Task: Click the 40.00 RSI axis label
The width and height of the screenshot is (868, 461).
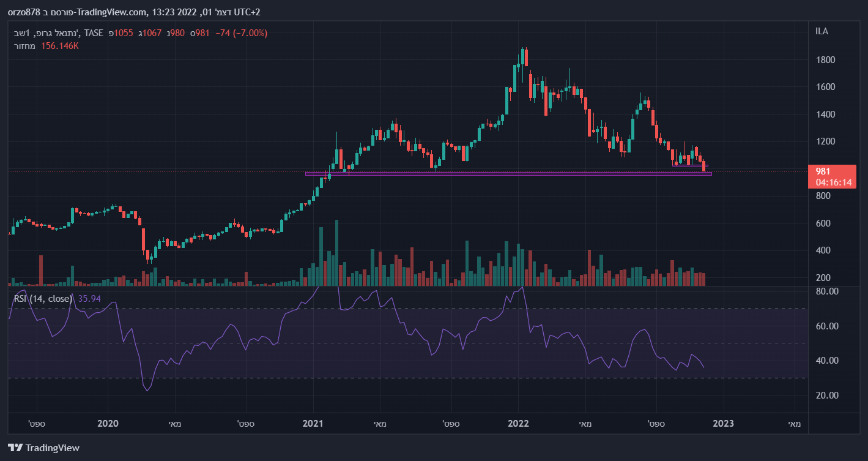Action: [x=827, y=361]
